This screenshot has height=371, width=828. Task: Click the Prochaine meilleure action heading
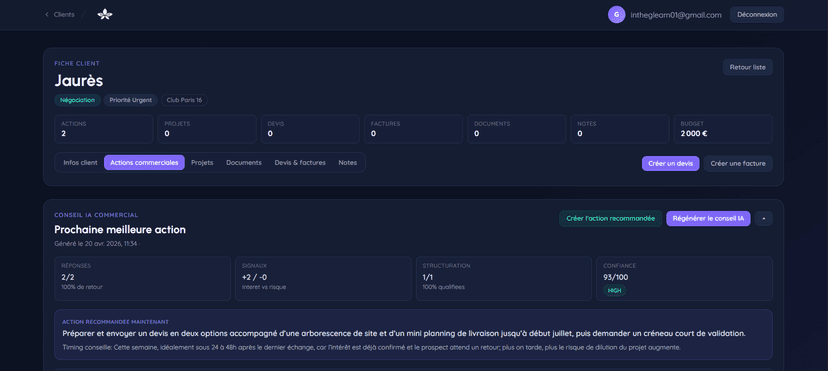click(120, 230)
